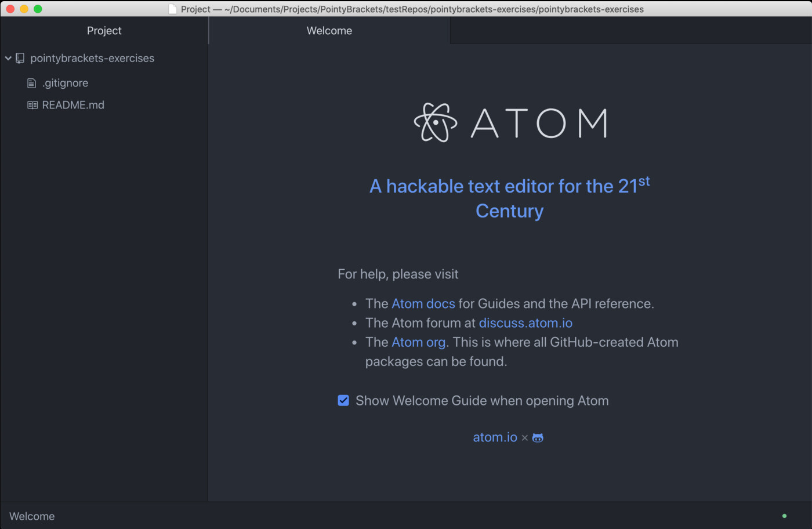
Task: Click the green status dot in status bar
Action: pyautogui.click(x=784, y=516)
